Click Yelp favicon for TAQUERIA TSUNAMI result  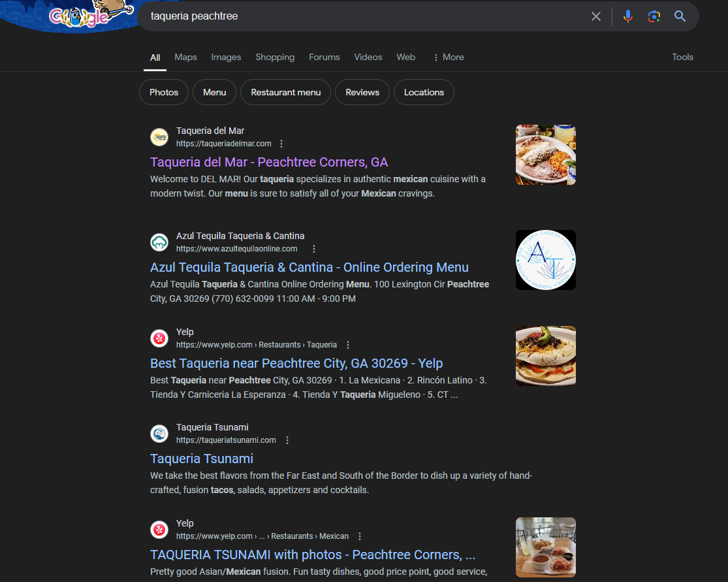pos(159,530)
